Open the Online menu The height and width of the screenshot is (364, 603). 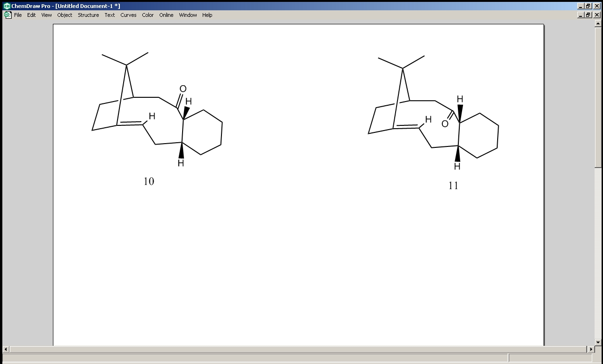[166, 15]
